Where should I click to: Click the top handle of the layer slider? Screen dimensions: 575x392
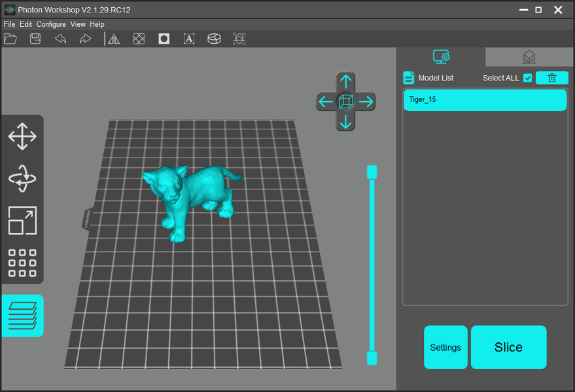point(372,172)
